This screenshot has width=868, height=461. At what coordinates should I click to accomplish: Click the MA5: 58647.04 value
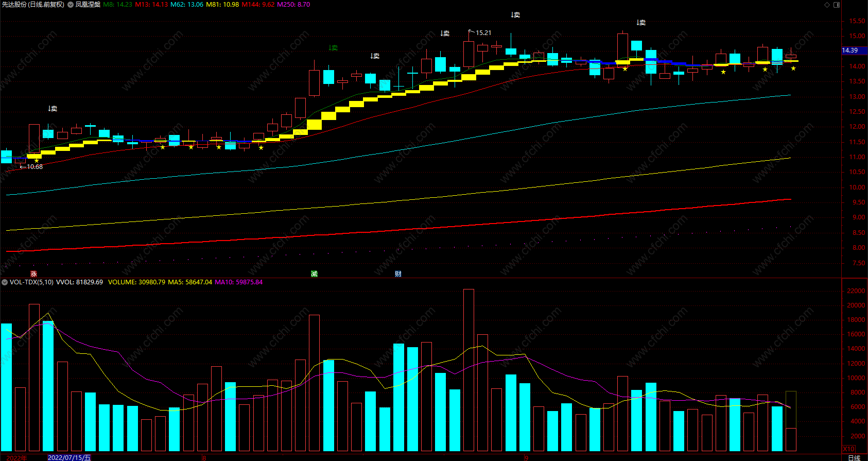190,282
